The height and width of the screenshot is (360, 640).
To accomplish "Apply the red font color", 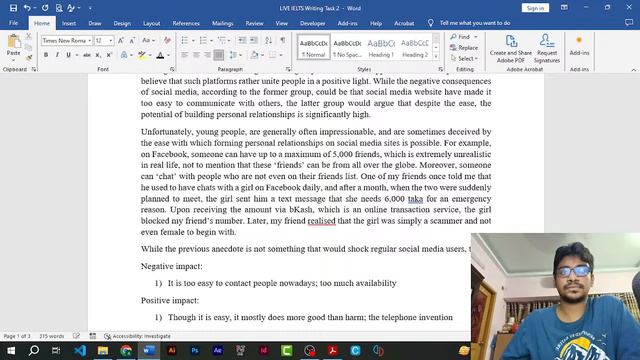I will click(160, 55).
